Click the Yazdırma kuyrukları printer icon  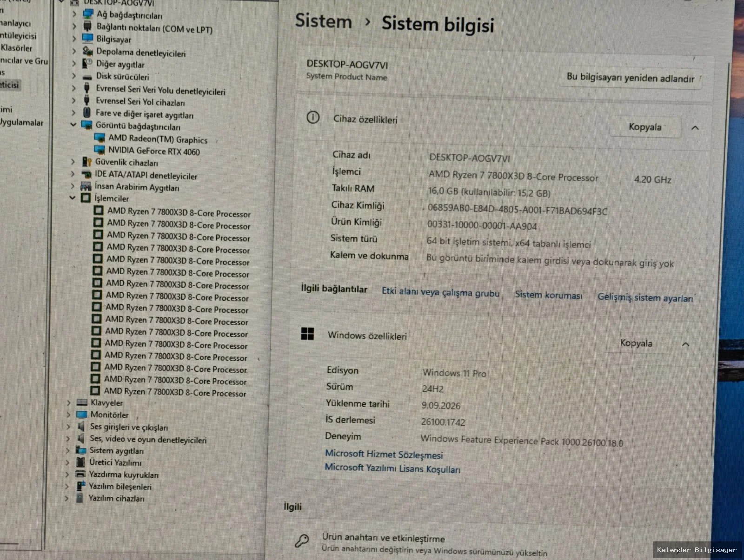80,474
